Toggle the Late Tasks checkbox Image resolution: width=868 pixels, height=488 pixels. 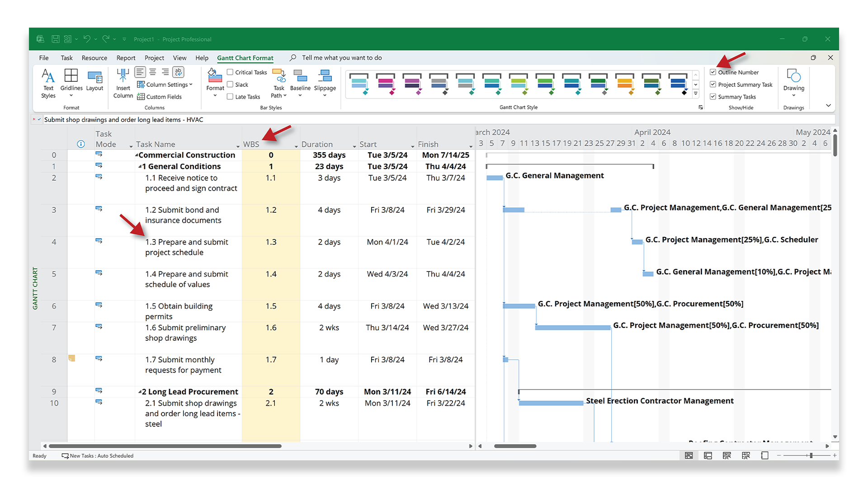tap(230, 97)
